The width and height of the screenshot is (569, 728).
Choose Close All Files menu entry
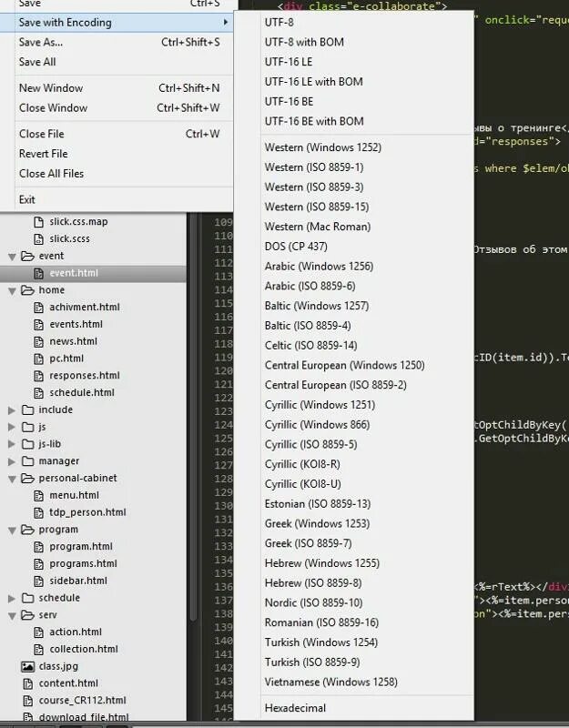[117, 174]
